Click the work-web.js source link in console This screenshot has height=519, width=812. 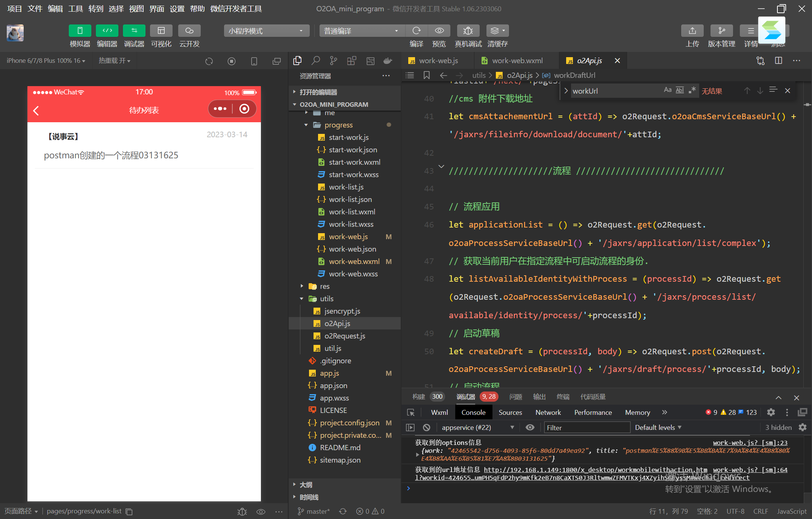coord(750,443)
